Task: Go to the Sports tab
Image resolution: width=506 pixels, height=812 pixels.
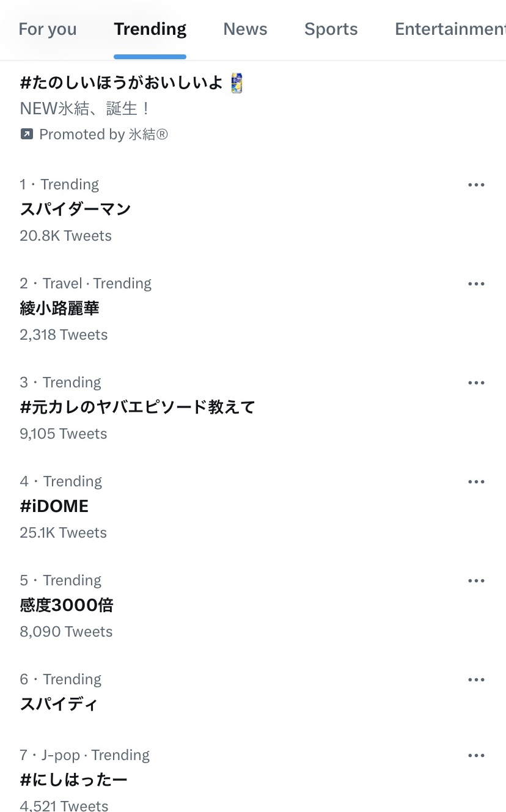Action: (331, 29)
